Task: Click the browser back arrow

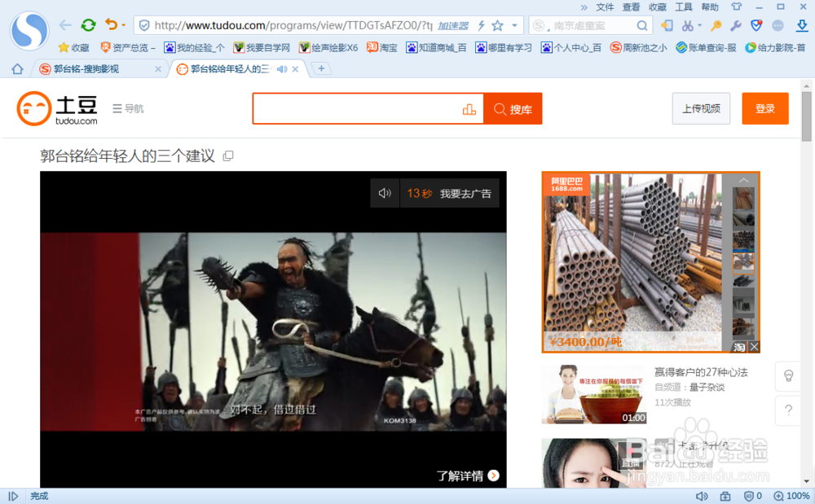Action: (65, 25)
